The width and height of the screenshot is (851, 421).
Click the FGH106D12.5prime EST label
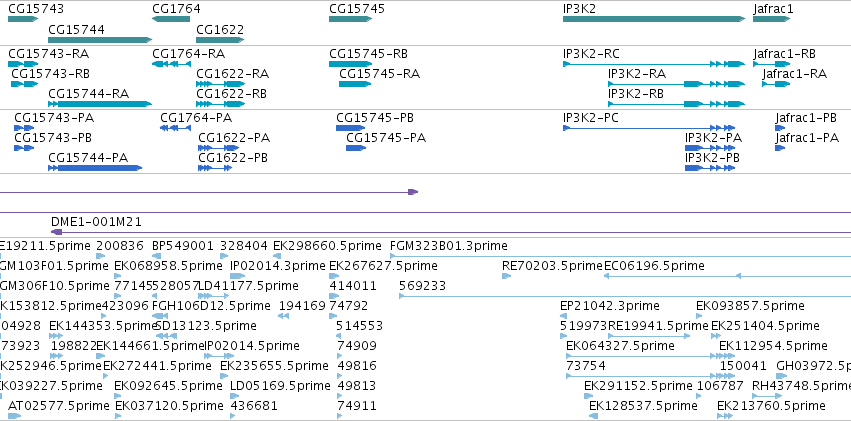[x=211, y=305]
